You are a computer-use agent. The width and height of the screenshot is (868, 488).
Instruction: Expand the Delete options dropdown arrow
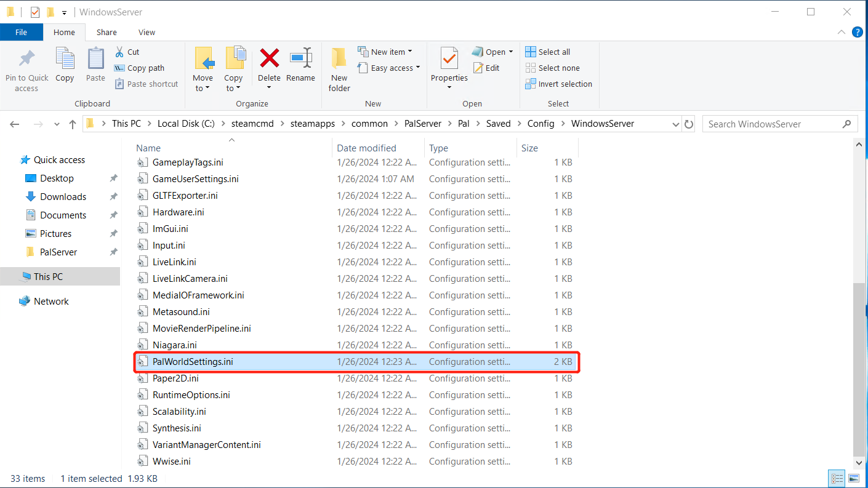click(x=270, y=87)
